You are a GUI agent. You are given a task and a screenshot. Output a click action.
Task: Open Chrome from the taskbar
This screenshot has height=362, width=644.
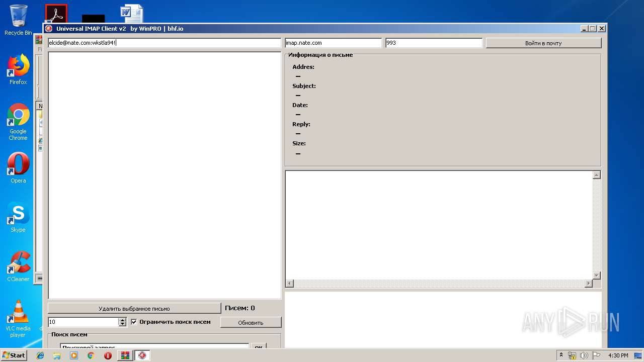(x=91, y=355)
